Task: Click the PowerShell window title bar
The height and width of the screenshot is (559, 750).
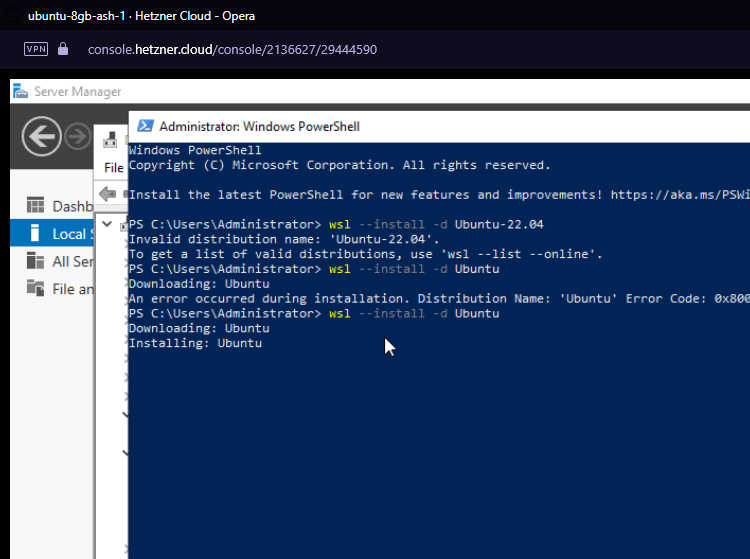Action: (x=439, y=127)
